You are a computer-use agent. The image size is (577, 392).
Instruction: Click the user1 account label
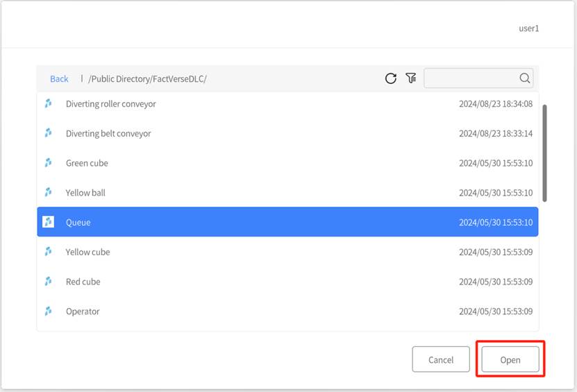pos(528,28)
